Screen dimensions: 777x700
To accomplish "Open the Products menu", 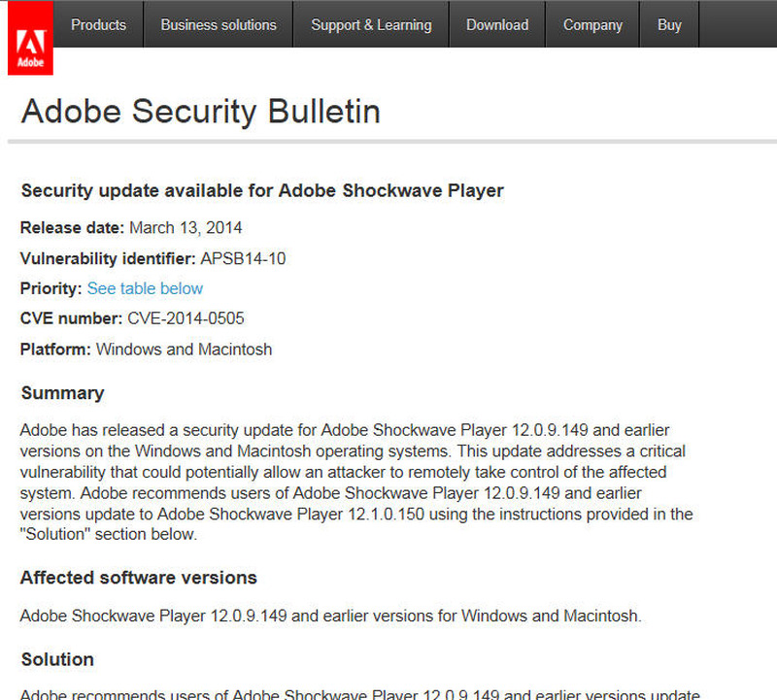I will [x=98, y=24].
